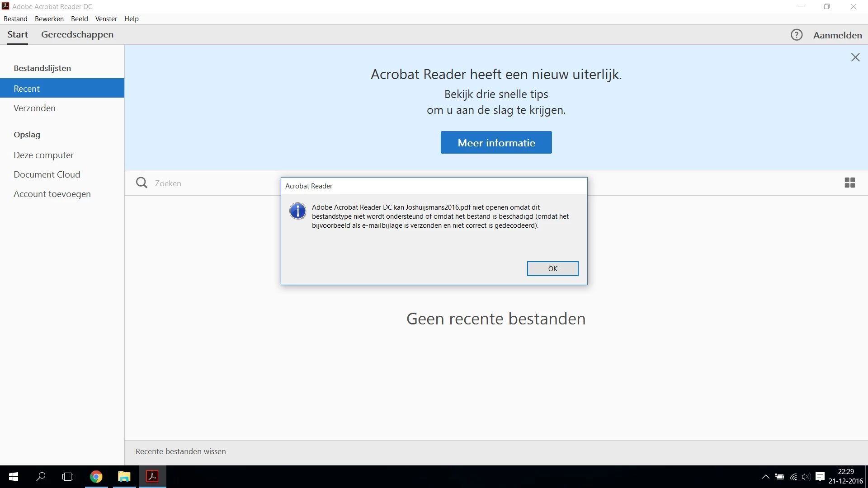
Task: Open Deze computer storage location
Action: [x=43, y=155]
